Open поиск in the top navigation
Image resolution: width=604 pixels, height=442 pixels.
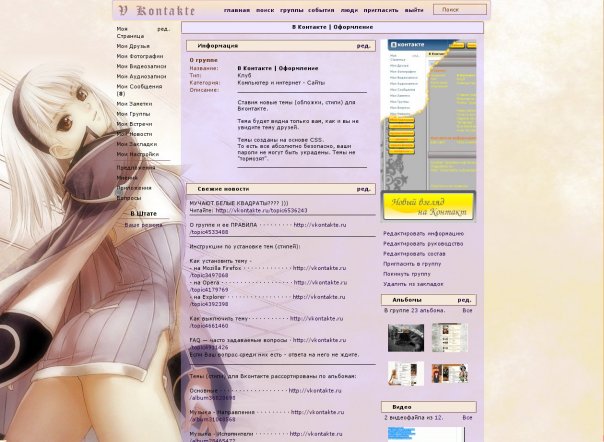tap(265, 10)
